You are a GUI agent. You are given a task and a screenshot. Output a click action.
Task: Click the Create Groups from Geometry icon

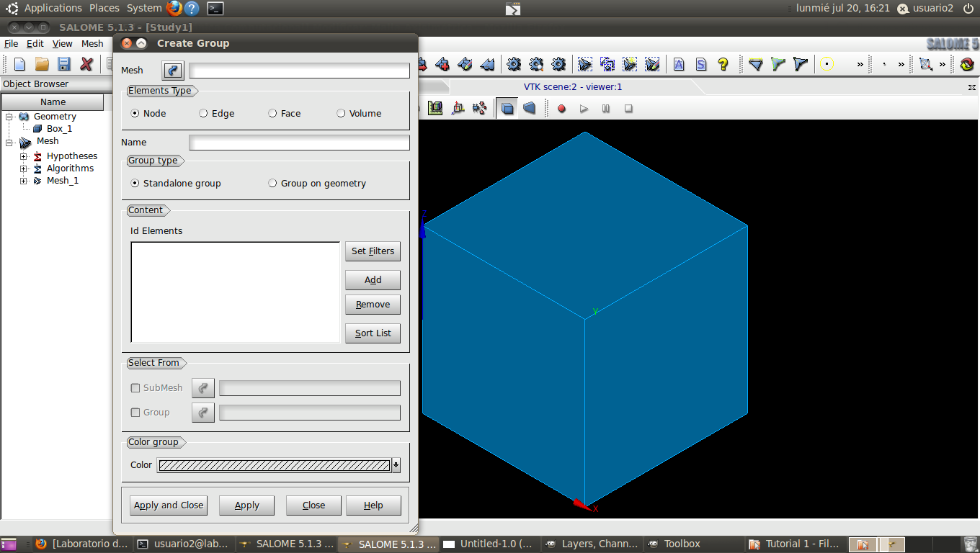(607, 64)
